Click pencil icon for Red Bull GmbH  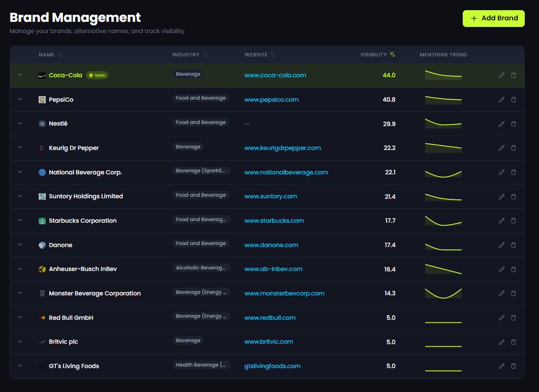pos(501,318)
